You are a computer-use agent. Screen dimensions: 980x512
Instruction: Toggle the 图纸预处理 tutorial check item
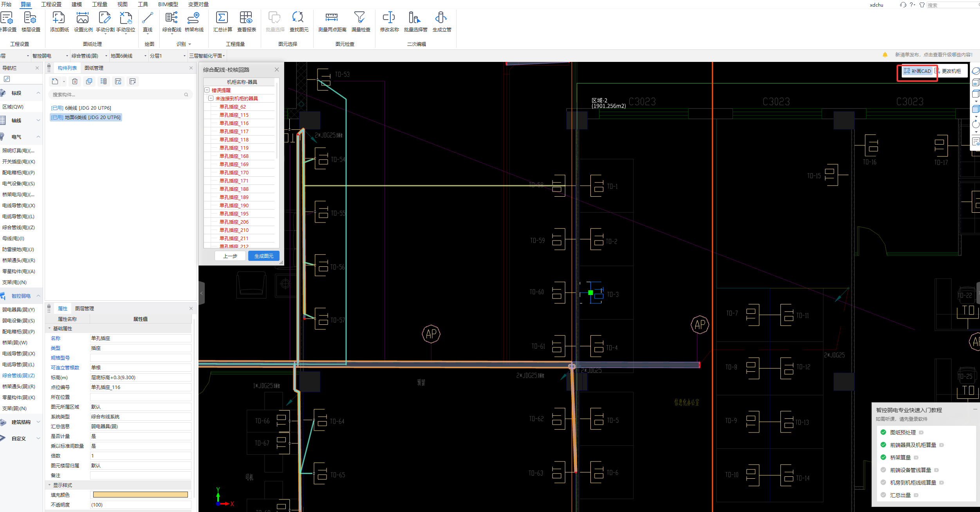[x=883, y=432]
